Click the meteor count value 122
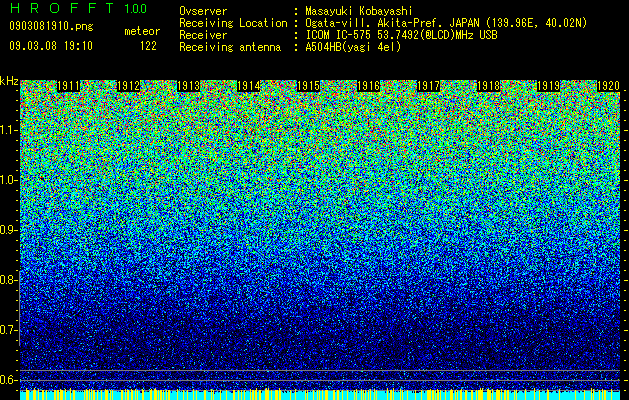Screen dimensions: 629x400 point(148,46)
